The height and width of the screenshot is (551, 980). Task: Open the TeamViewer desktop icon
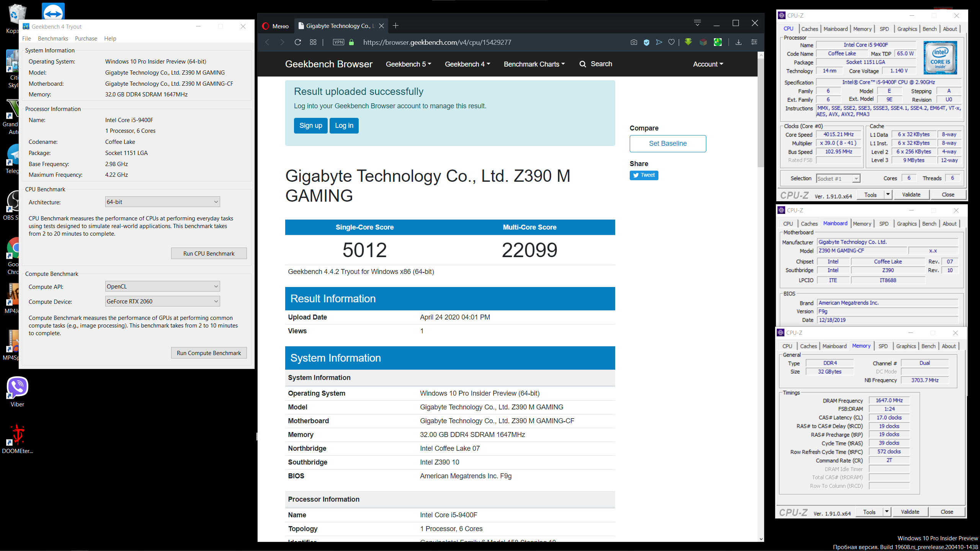53,11
